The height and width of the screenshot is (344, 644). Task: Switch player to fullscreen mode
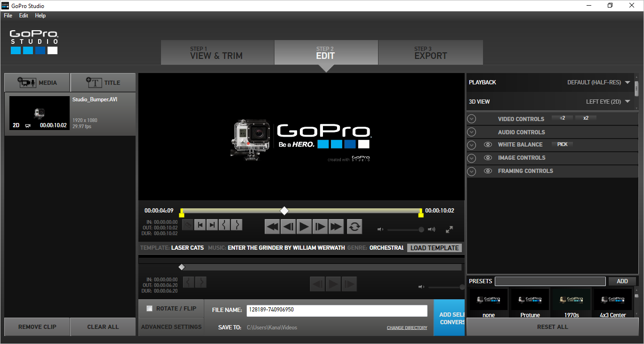tap(450, 229)
